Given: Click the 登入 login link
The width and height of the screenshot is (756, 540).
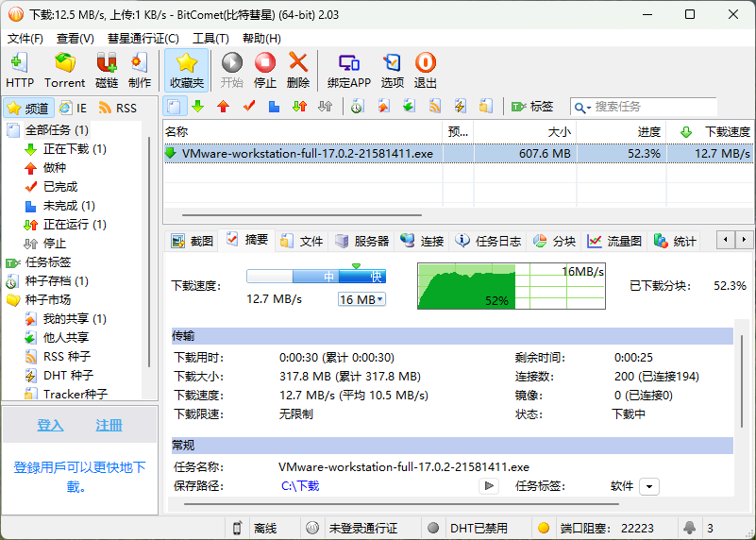Looking at the screenshot, I should 51,425.
